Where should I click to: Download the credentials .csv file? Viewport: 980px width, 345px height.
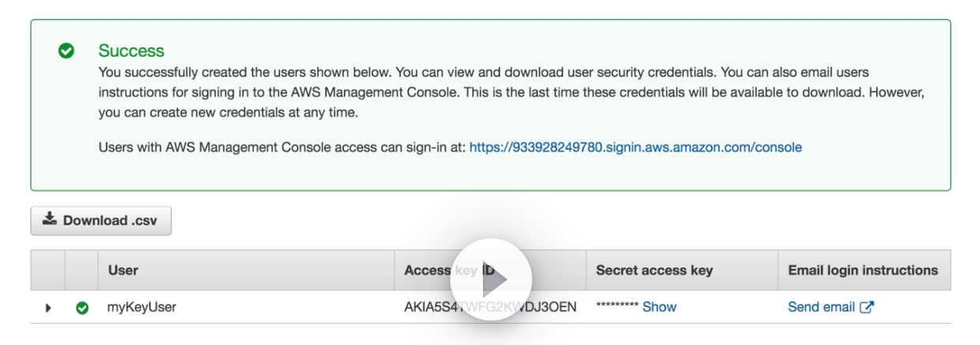(101, 221)
